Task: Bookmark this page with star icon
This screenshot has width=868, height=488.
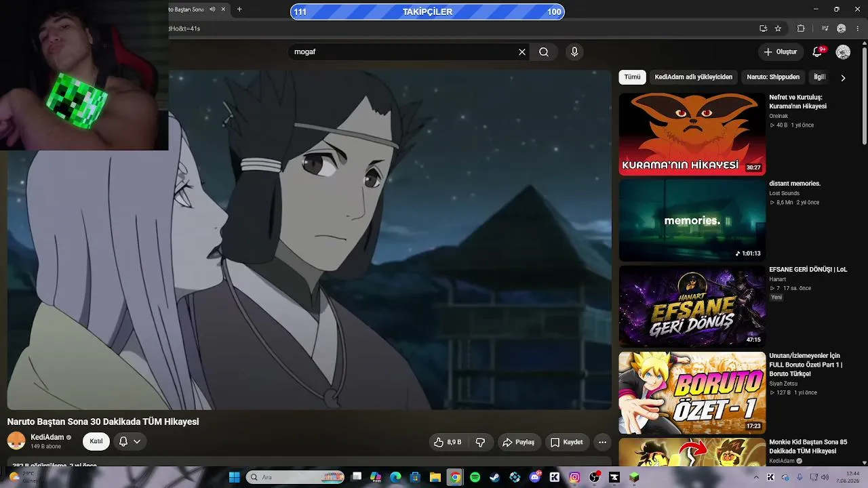Action: (778, 28)
